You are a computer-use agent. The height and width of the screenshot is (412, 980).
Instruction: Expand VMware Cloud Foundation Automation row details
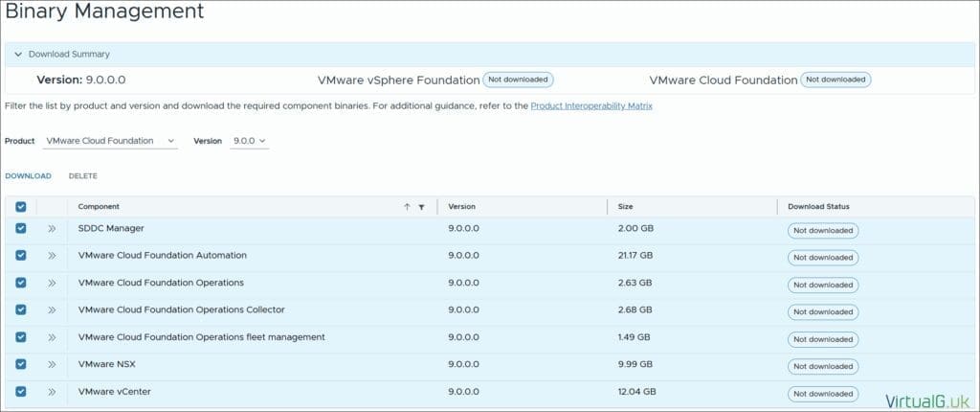[52, 256]
